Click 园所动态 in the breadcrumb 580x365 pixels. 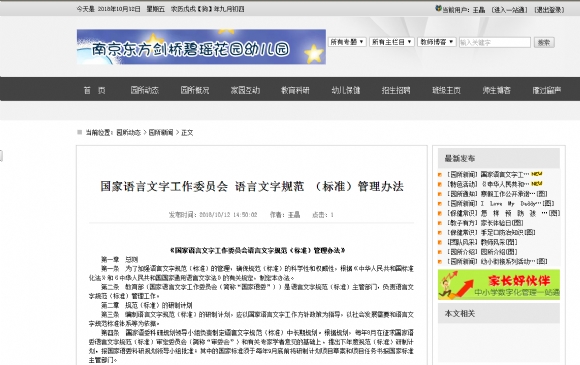tap(128, 132)
